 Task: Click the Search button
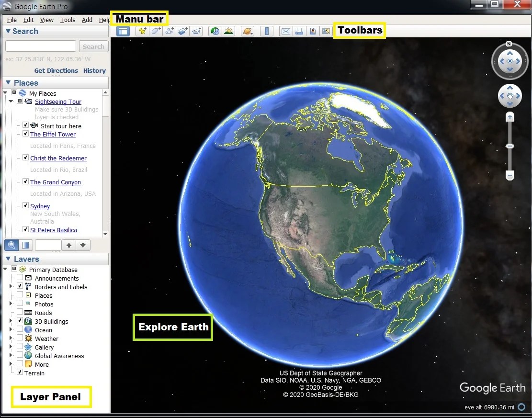(x=94, y=46)
